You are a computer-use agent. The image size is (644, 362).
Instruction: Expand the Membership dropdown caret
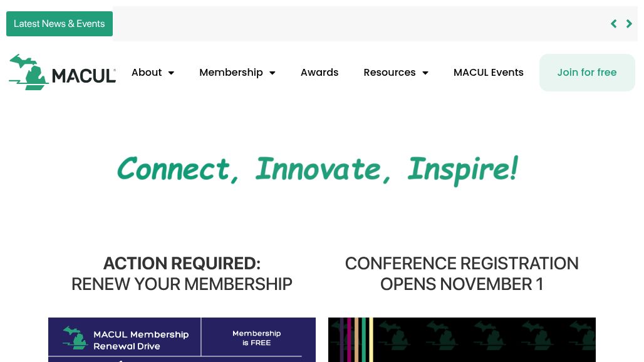coord(273,73)
